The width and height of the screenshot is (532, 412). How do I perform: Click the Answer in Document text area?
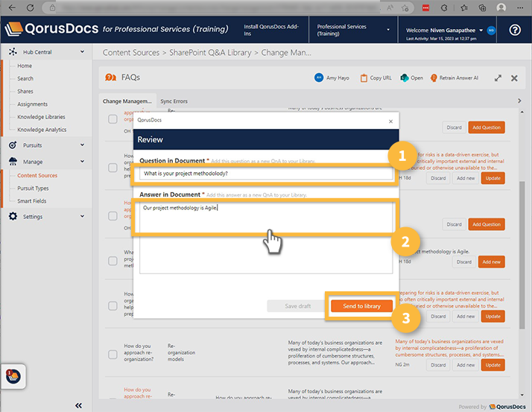[266, 238]
